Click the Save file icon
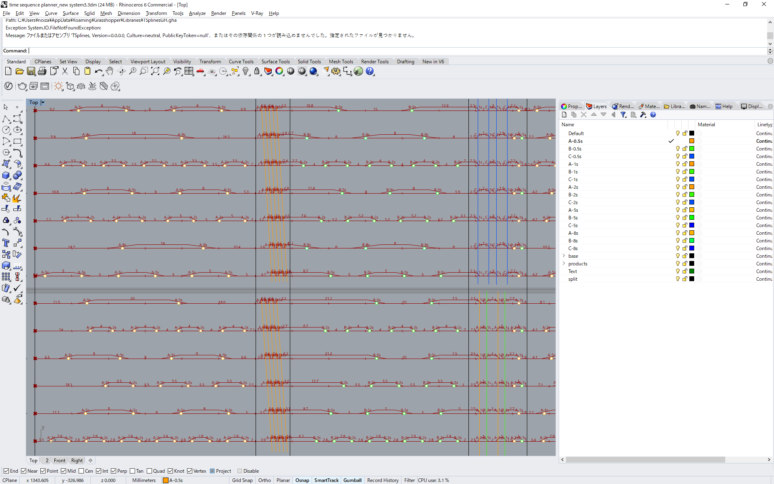Image resolution: width=774 pixels, height=484 pixels. pyautogui.click(x=31, y=72)
